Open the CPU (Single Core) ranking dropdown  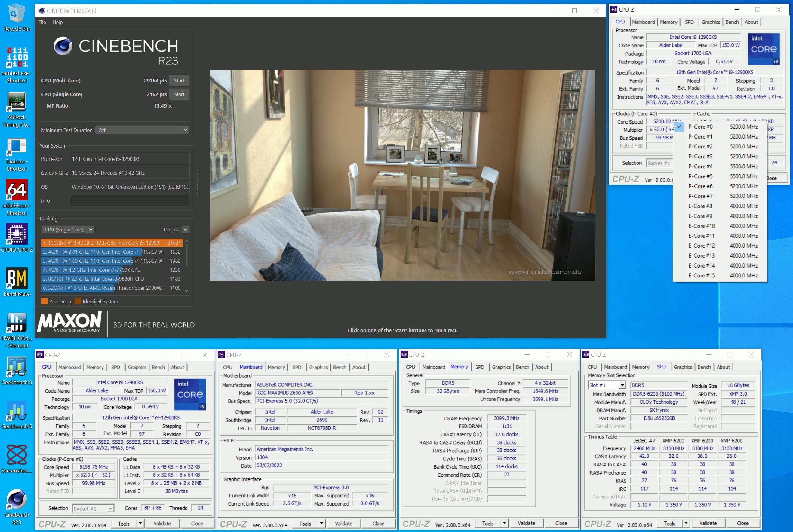[x=68, y=230]
